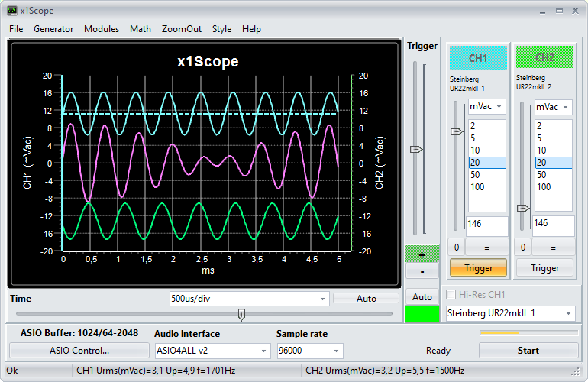The height and width of the screenshot is (382, 588).
Task: Toggle the cyan CH1 channel button
Action: [x=478, y=57]
